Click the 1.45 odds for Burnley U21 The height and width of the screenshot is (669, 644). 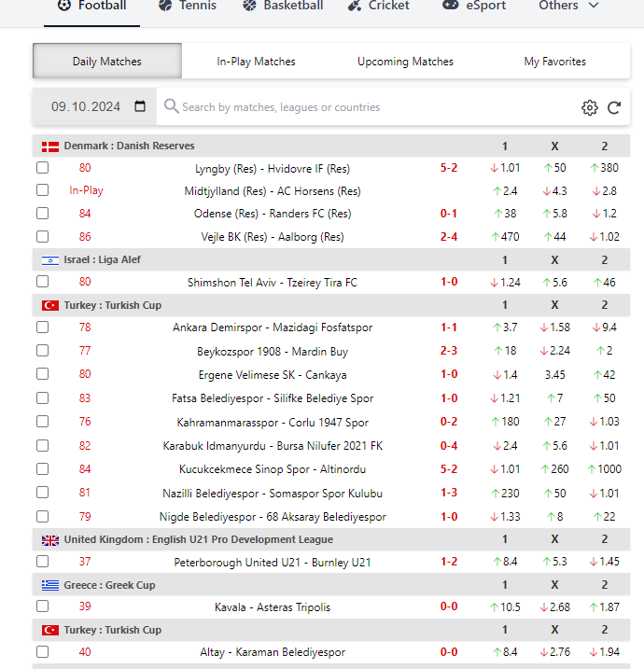[x=604, y=562]
